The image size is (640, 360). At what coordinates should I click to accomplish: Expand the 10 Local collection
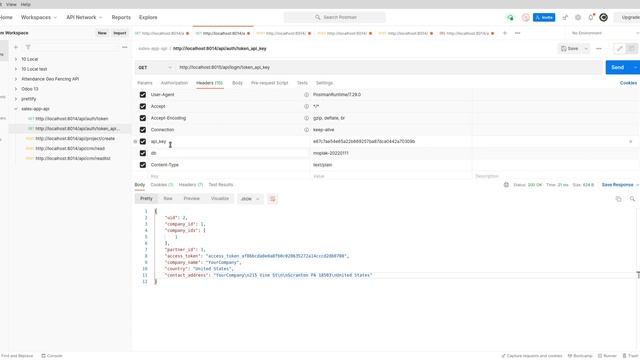tap(16, 59)
